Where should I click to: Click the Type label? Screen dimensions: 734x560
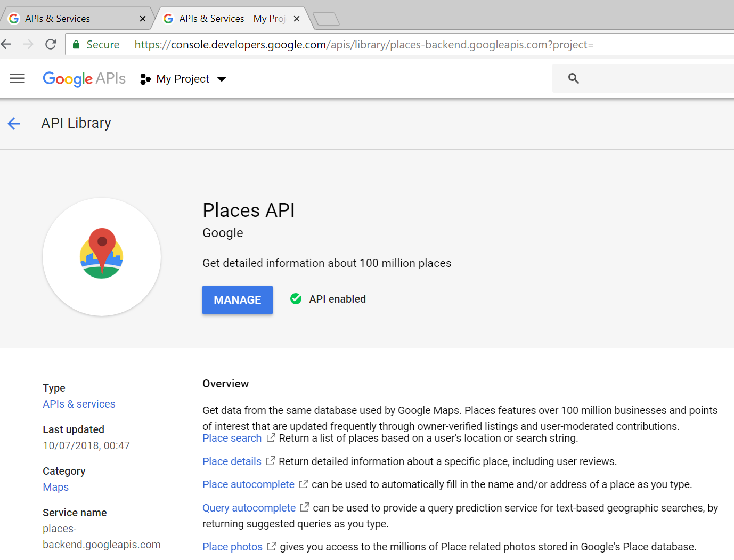(x=54, y=388)
